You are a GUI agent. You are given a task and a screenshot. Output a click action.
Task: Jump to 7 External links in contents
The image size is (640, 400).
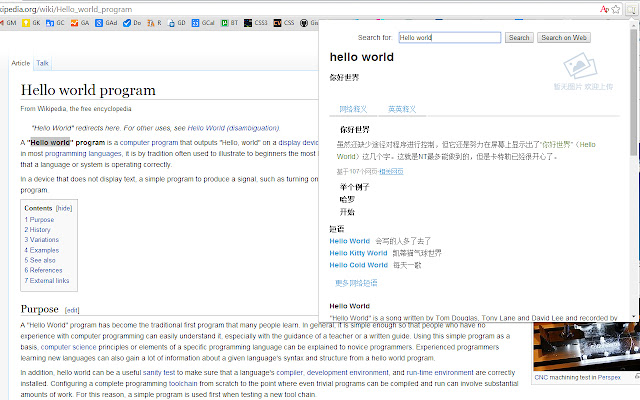click(x=47, y=281)
